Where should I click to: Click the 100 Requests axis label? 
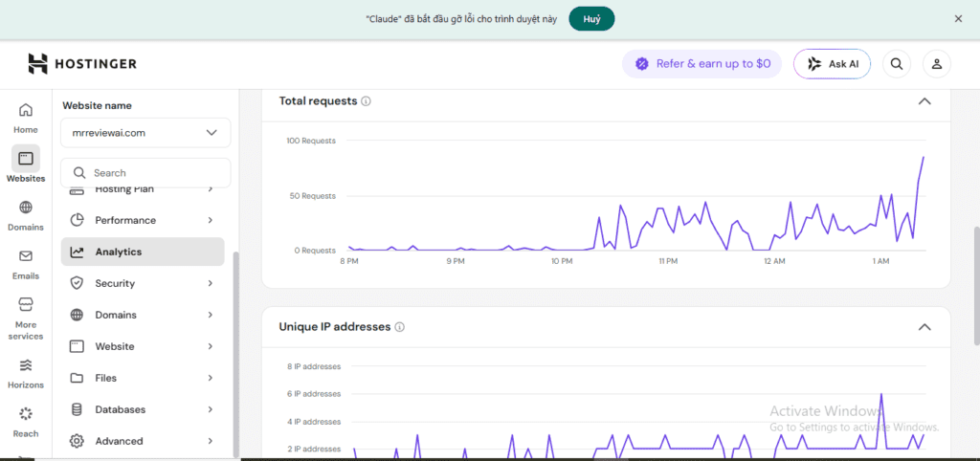point(311,141)
